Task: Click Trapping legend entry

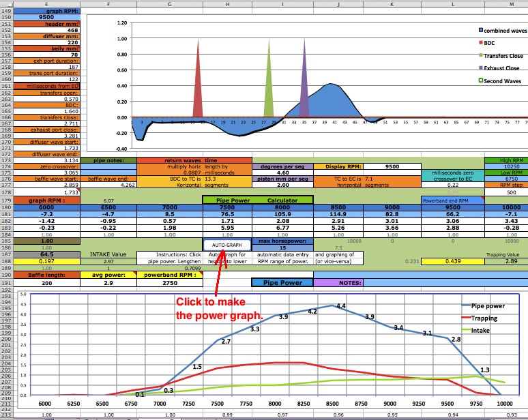Action: 479,318
